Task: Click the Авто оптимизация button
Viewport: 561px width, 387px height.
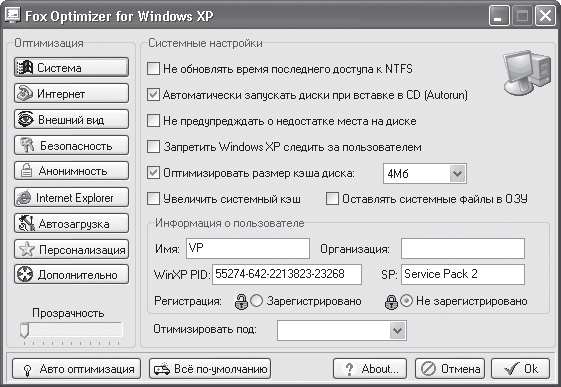Action: (76, 369)
